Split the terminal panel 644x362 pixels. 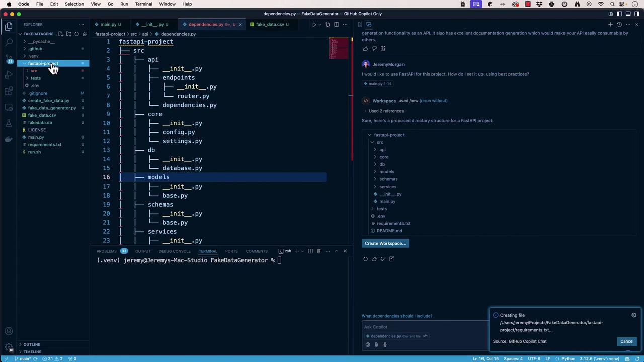[310, 251]
